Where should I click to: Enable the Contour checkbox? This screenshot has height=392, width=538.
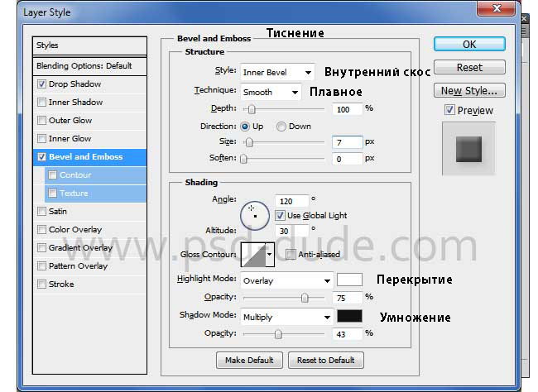tap(52, 174)
